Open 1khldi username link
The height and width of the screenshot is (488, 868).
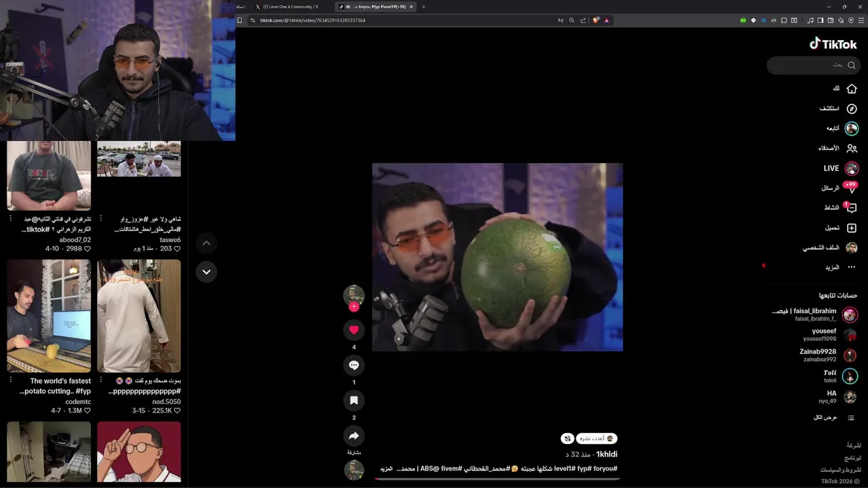click(607, 454)
